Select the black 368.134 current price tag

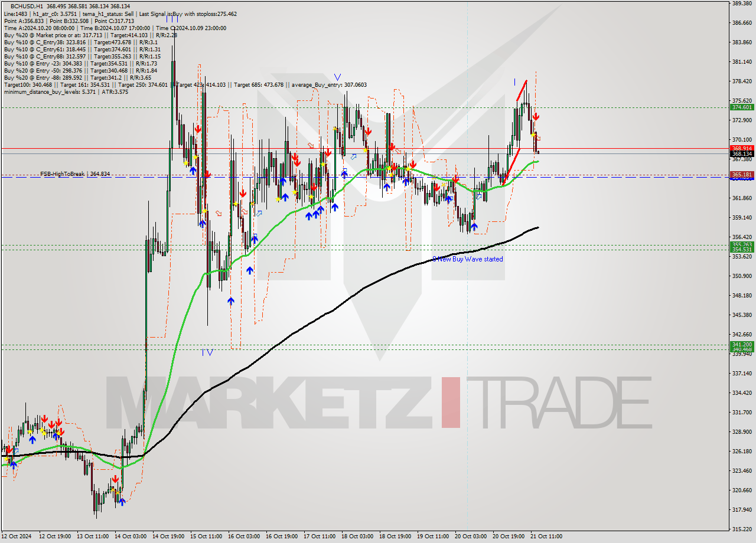tap(742, 153)
